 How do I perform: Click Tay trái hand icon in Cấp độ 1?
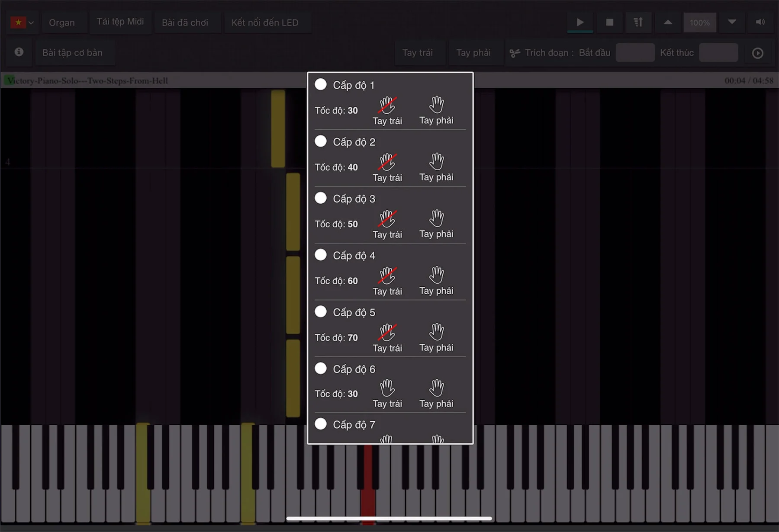387,105
